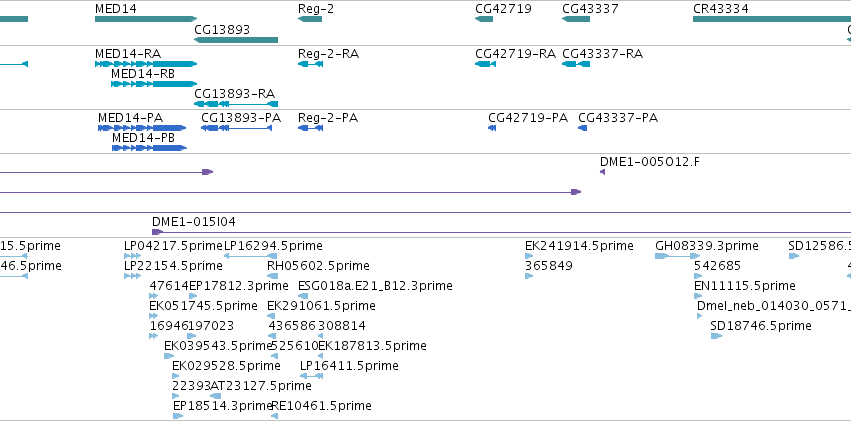The width and height of the screenshot is (851, 421).
Task: Click transcript MED14-RB
Action: click(x=154, y=84)
